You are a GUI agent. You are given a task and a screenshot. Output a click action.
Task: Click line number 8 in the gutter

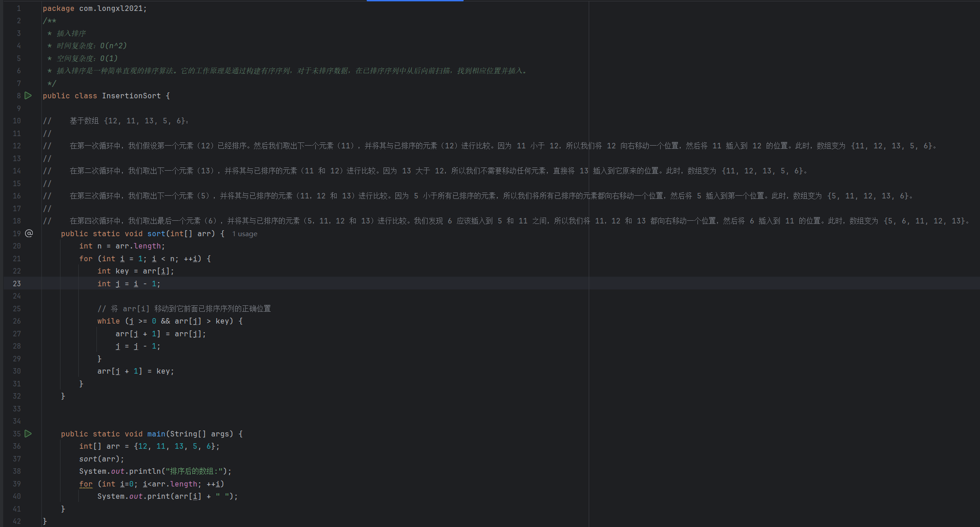[19, 96]
